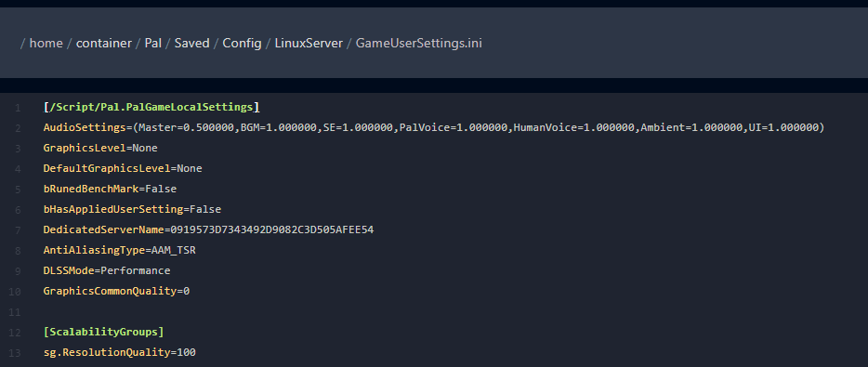Go to the container breadcrumb folder
This screenshot has width=868, height=367.
coord(104,43)
